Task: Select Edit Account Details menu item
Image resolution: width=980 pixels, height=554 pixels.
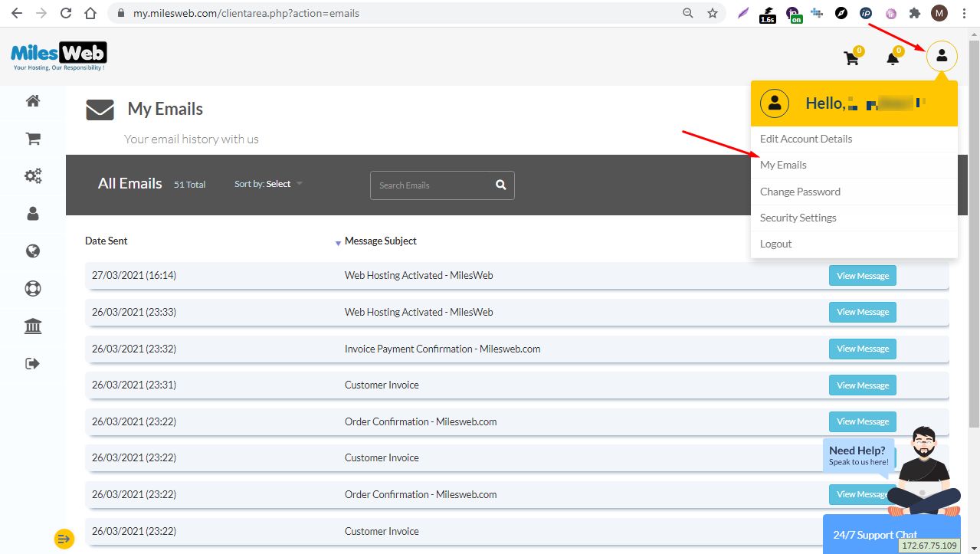Action: (854, 139)
